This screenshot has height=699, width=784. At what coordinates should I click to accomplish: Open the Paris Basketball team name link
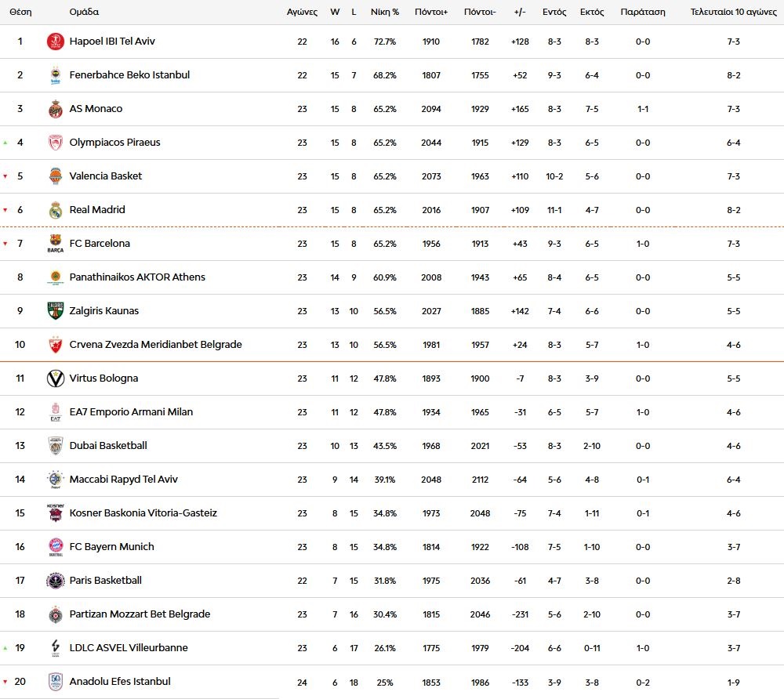[x=106, y=581]
